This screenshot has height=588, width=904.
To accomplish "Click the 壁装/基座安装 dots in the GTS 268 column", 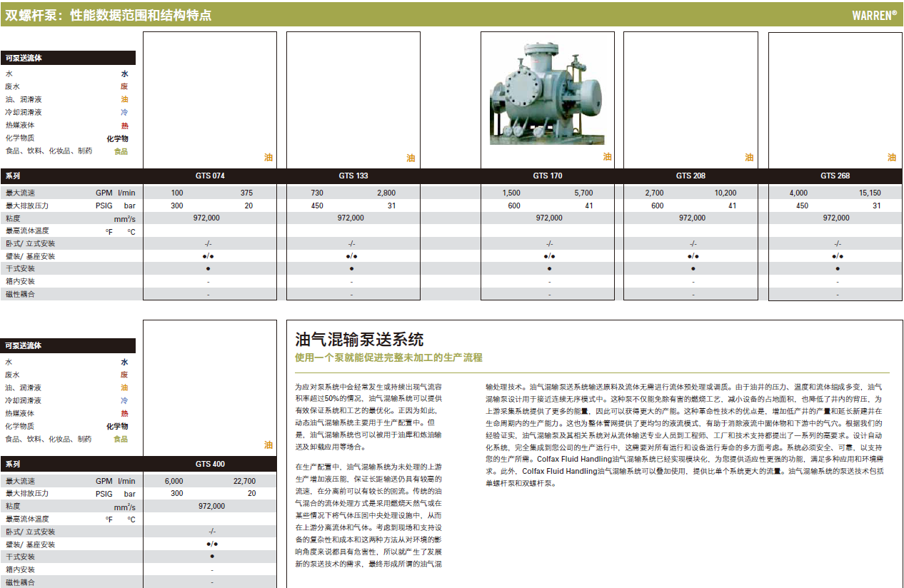I will [x=838, y=256].
